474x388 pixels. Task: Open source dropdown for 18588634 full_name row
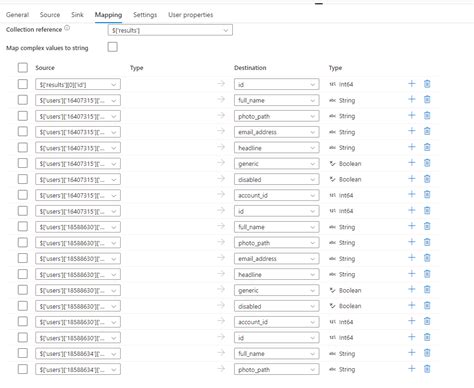(78, 354)
